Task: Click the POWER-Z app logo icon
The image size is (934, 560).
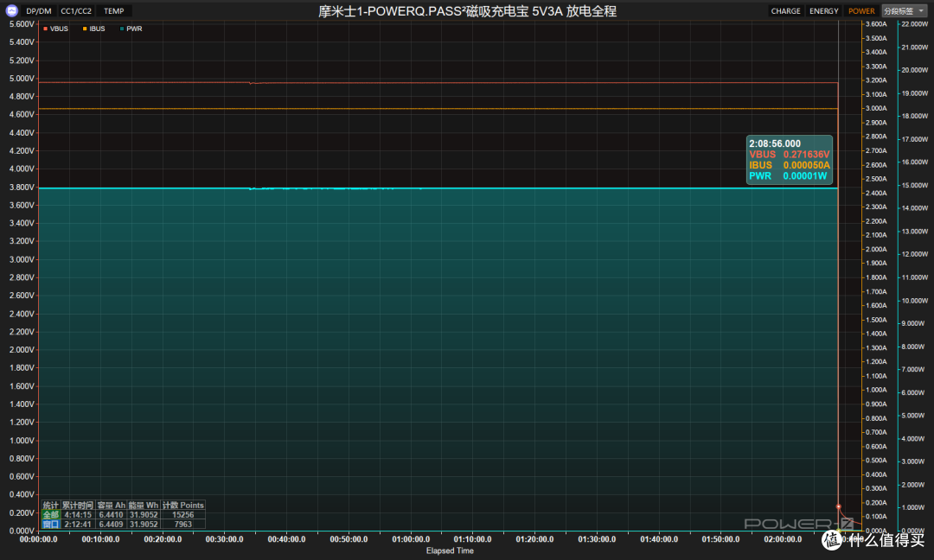Action: [x=11, y=10]
